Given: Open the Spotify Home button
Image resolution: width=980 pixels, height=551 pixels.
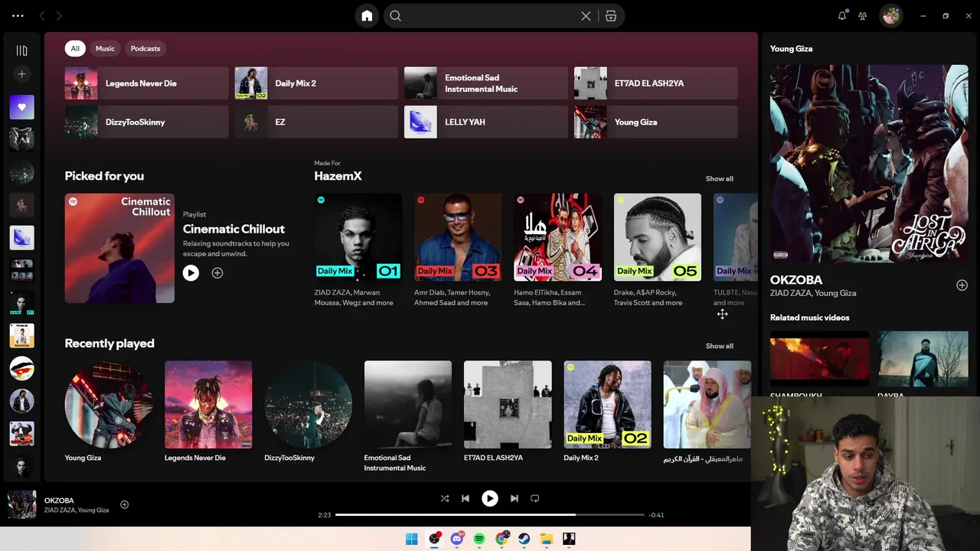Looking at the screenshot, I should [x=367, y=16].
